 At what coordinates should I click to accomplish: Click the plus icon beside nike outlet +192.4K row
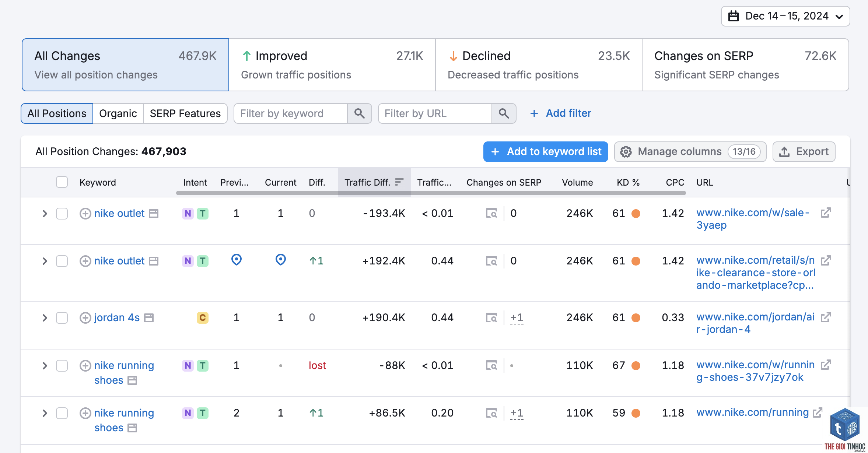tap(85, 261)
